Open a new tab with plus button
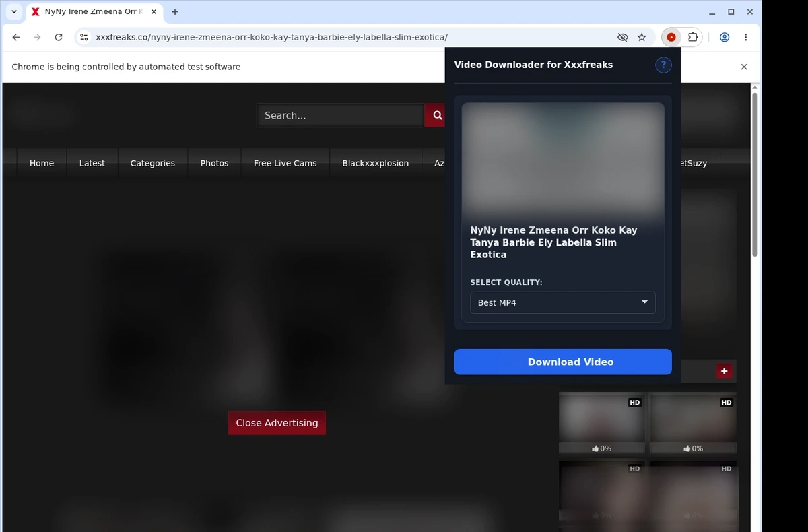Screen dimensions: 808x532 (x=175, y=11)
